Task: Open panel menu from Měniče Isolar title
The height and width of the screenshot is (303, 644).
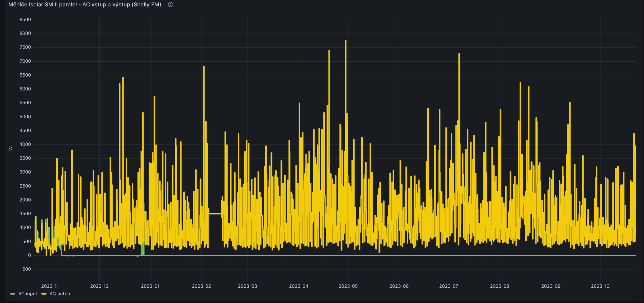Action: tap(85, 5)
